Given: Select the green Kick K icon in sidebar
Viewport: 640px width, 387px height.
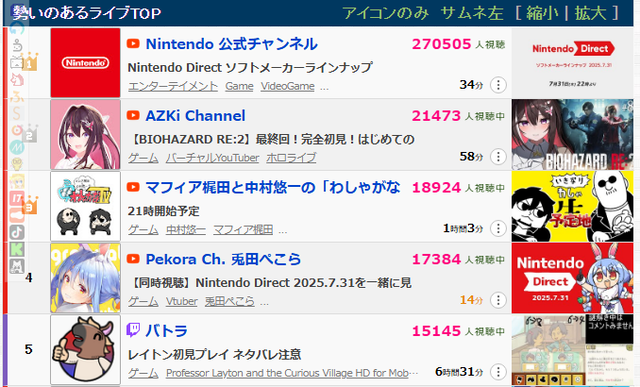Looking at the screenshot, I should 17,249.
